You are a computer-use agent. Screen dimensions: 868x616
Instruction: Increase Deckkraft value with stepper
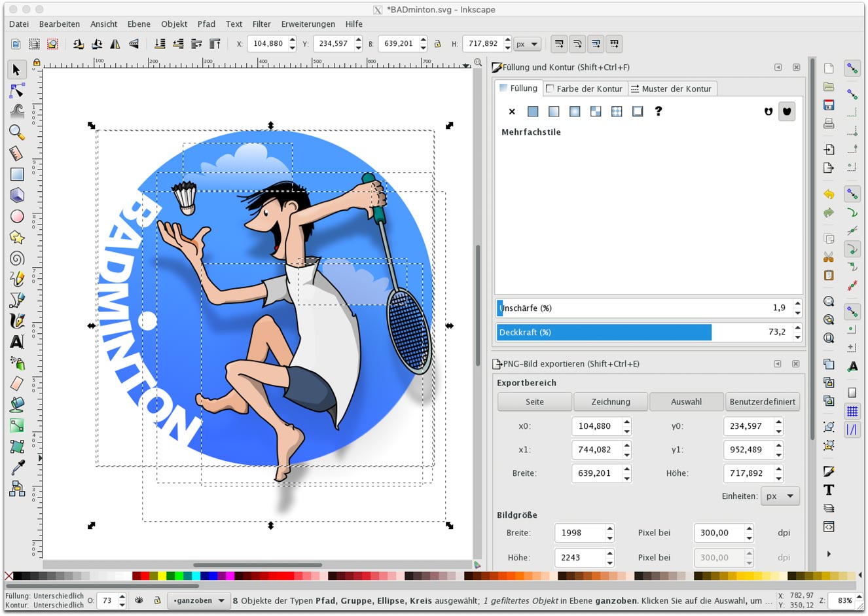point(797,329)
